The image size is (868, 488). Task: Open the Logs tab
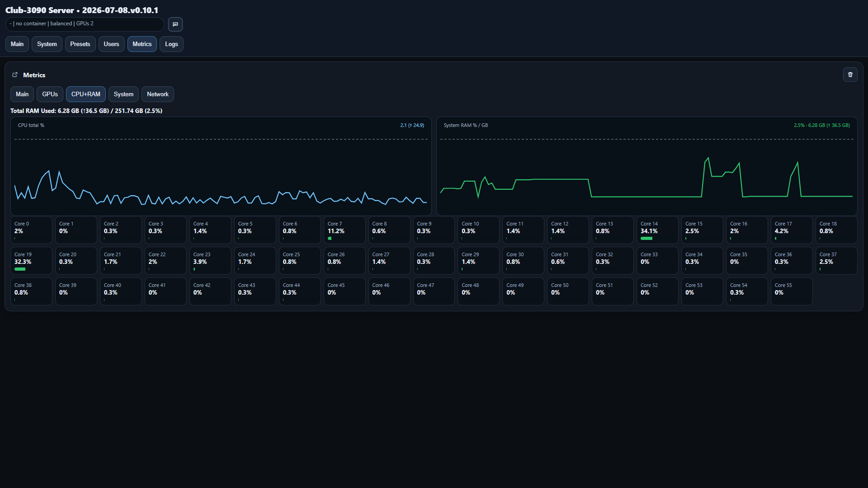(171, 44)
